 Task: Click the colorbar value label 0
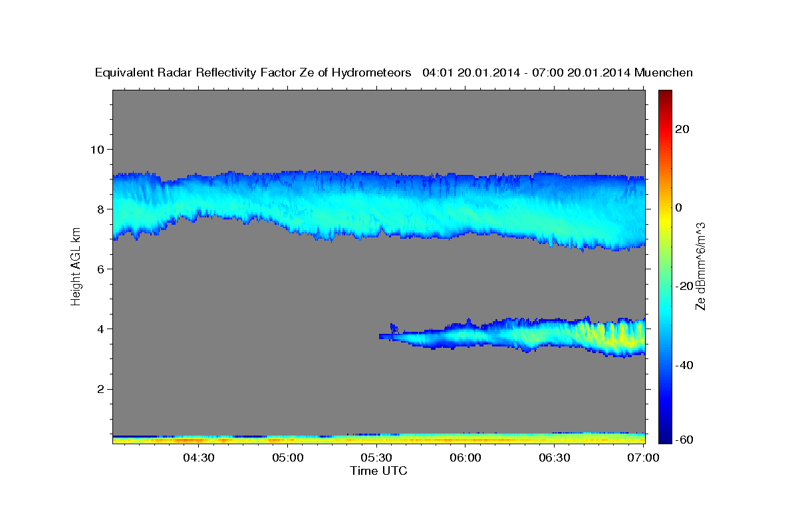[678, 207]
